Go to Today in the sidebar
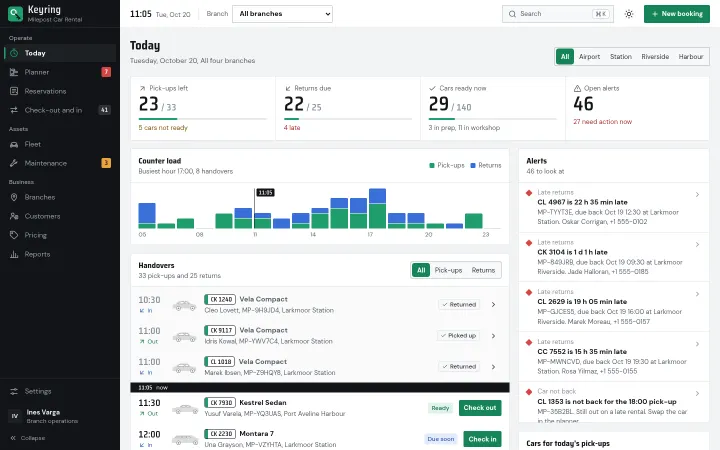This screenshot has height=450, width=720. click(60, 53)
